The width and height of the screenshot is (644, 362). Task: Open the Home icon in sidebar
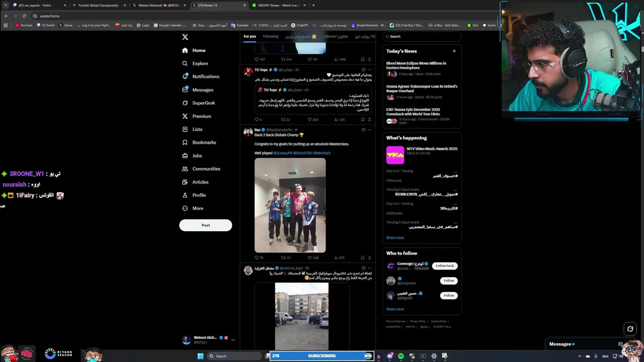(x=185, y=50)
